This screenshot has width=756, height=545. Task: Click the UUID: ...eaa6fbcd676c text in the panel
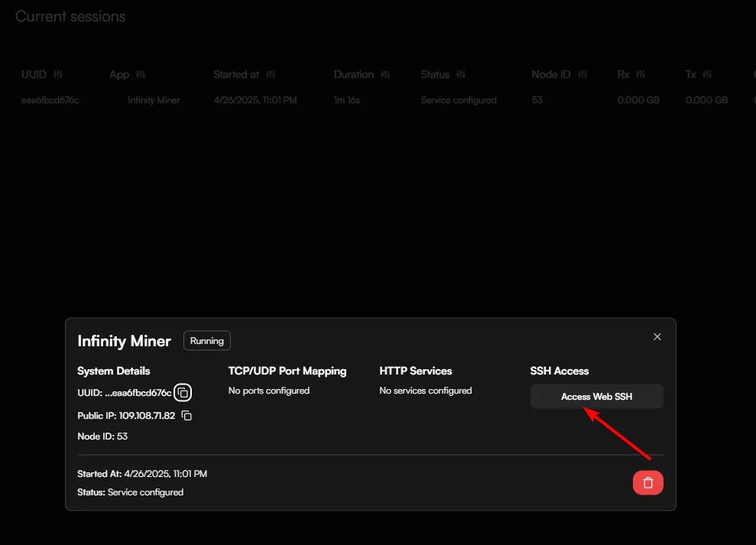(125, 393)
